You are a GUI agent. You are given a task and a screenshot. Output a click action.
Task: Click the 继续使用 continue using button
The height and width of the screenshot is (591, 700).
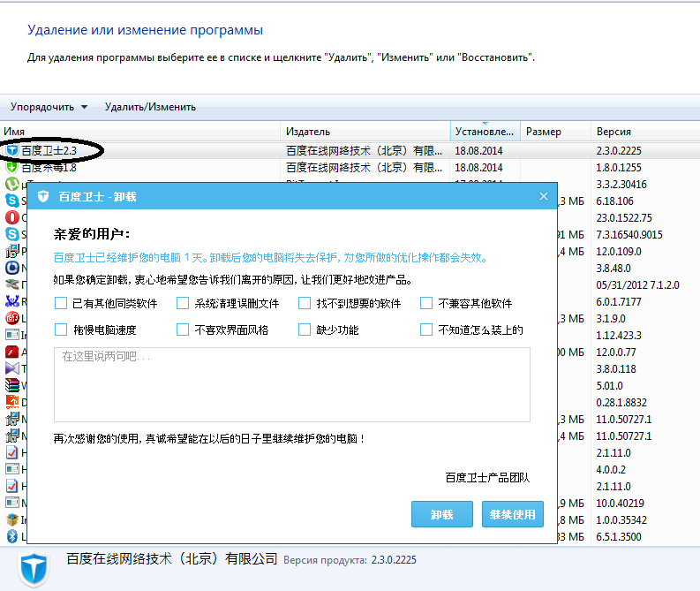click(x=513, y=514)
